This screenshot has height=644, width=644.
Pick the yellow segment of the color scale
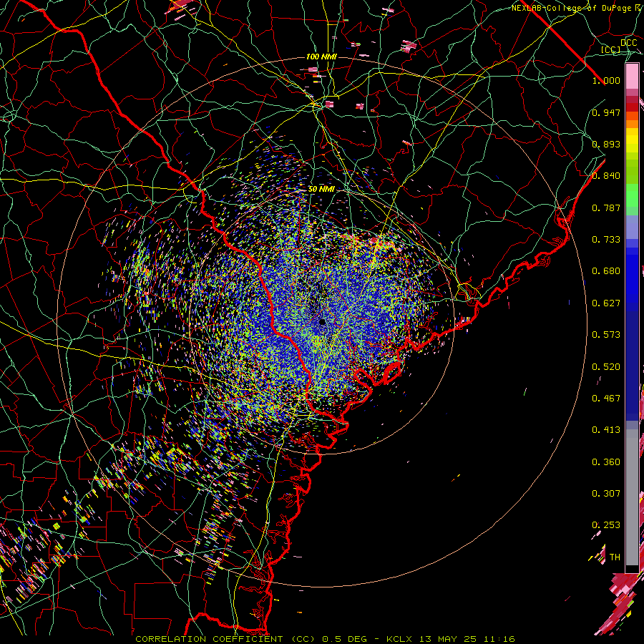point(632,141)
